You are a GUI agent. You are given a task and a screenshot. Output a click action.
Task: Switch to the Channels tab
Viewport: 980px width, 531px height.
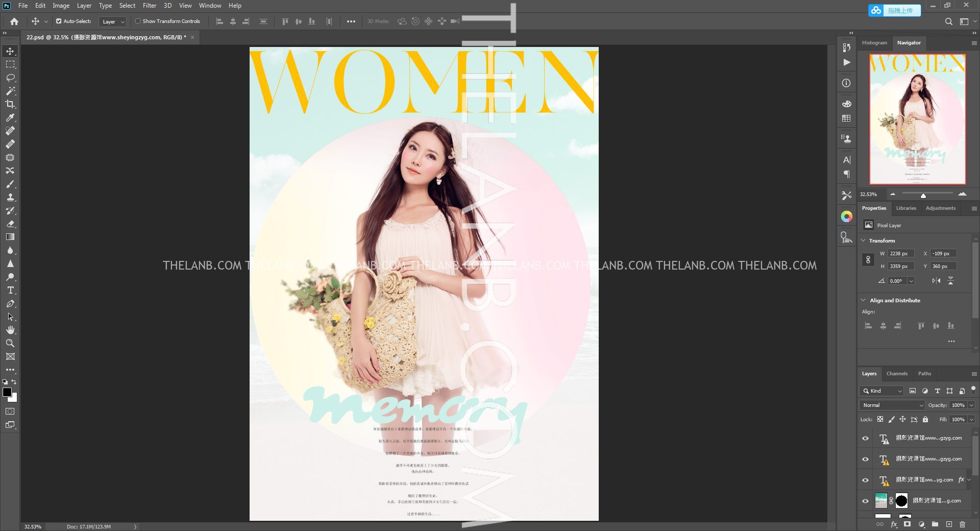point(897,374)
